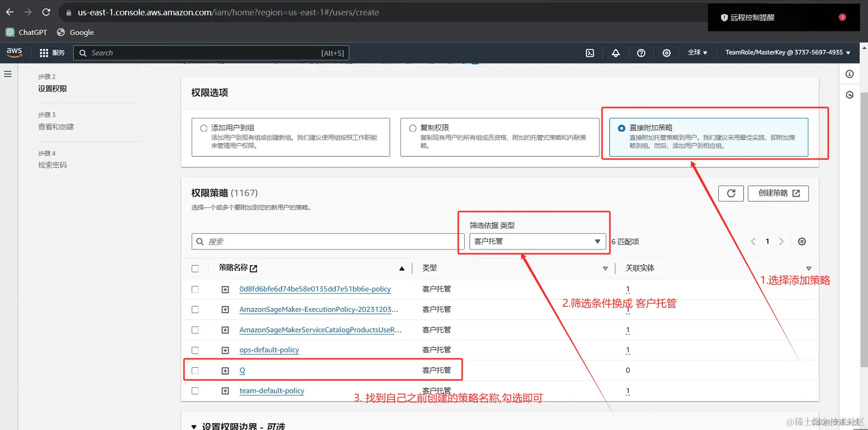This screenshot has width=868, height=430.
Task: Expand the ops-default-policy row
Action: point(225,350)
